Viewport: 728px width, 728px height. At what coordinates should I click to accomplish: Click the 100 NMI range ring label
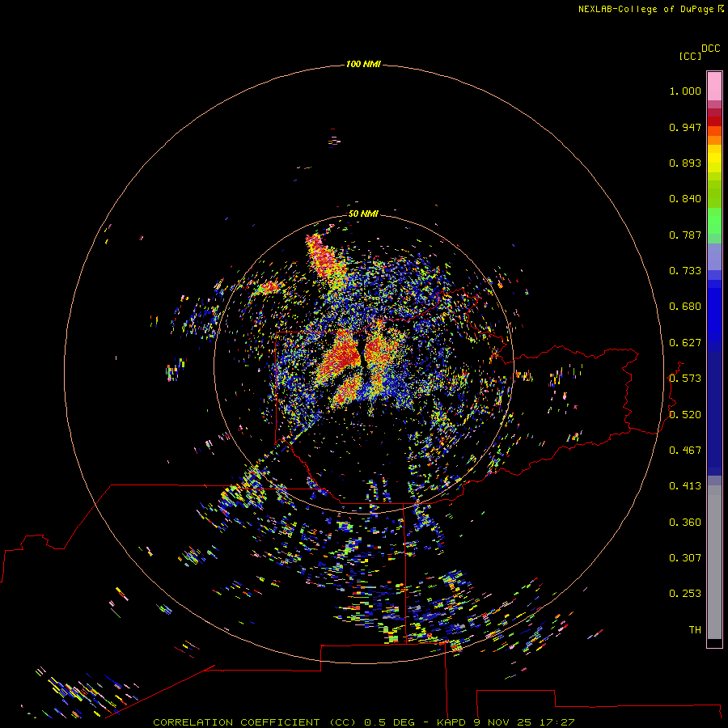(363, 64)
